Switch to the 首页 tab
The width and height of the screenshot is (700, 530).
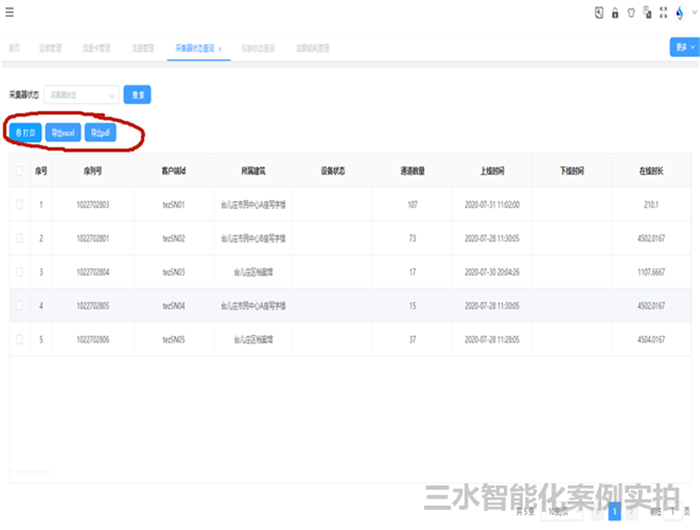[x=14, y=47]
